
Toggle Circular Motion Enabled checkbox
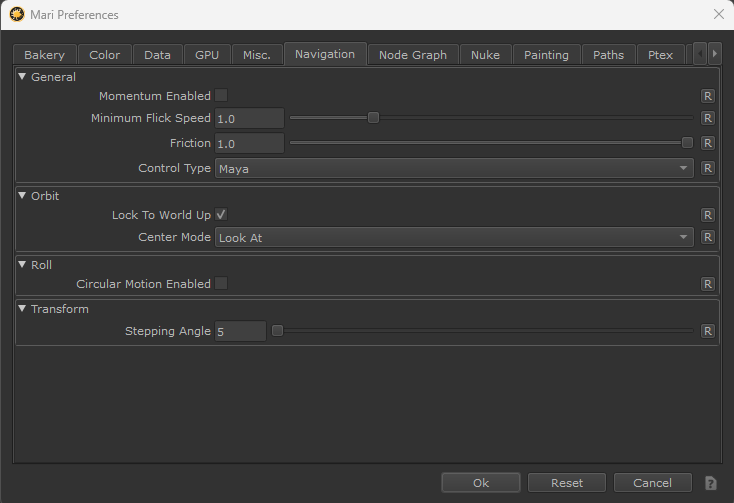point(221,284)
